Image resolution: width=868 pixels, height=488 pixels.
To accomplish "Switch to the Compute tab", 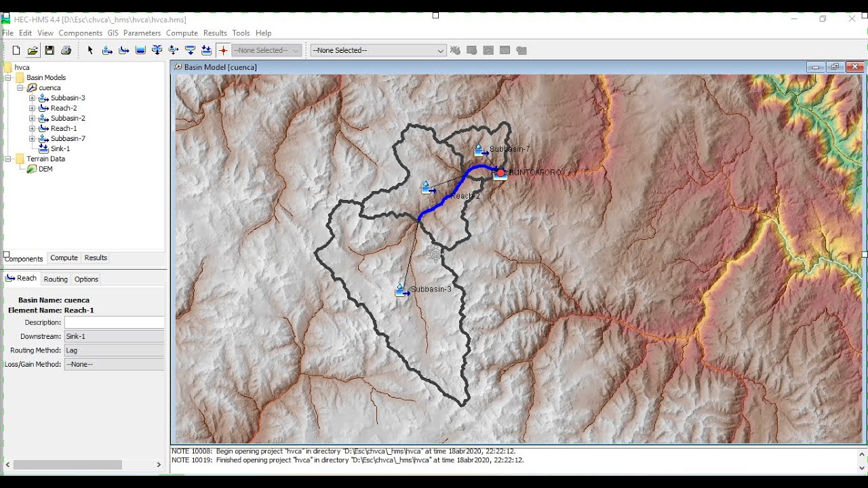I will [x=64, y=258].
